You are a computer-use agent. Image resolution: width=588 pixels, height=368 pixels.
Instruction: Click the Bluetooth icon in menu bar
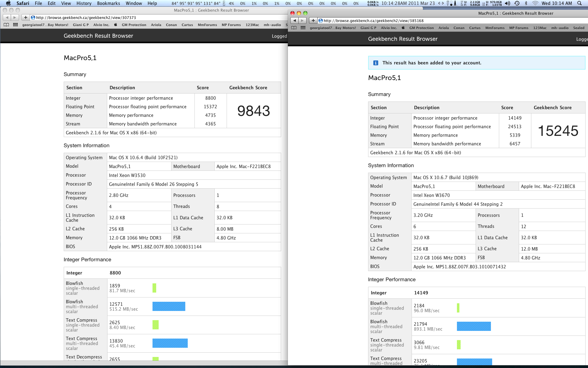pos(526,3)
